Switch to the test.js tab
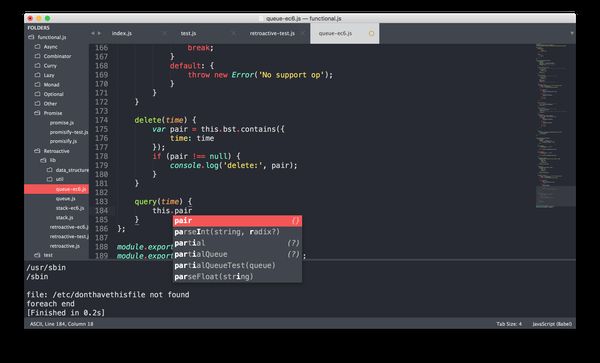600x363 pixels. pos(189,33)
